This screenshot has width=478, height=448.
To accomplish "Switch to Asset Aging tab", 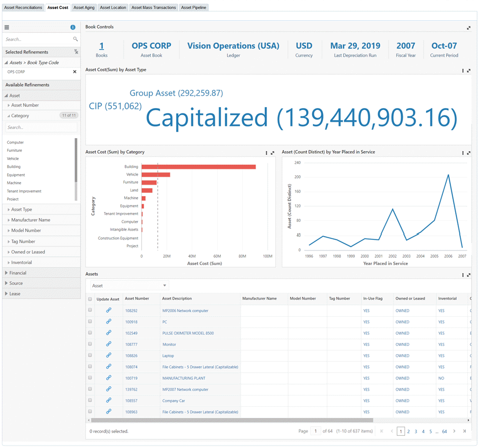I will (x=84, y=7).
